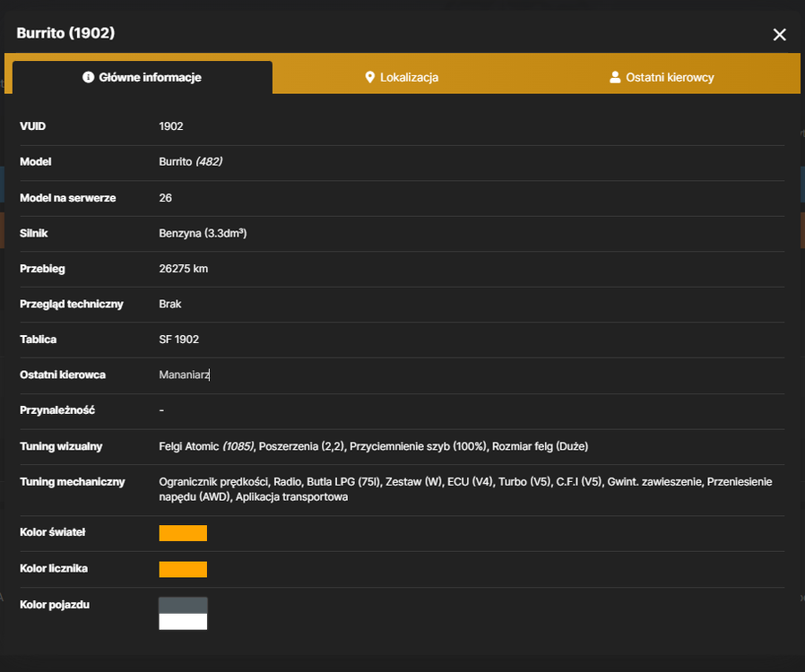Viewport: 805px width, 672px height.
Task: Switch to the Lokalizacja tab
Action: pos(402,77)
